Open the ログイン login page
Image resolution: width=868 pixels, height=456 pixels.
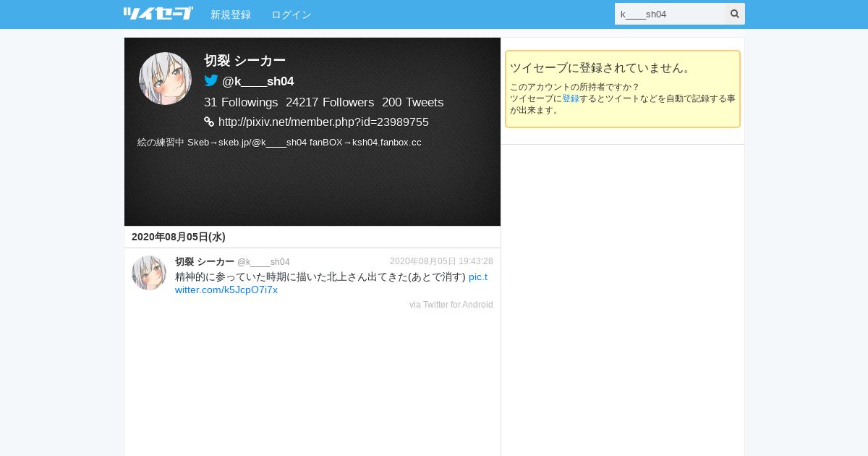292,14
